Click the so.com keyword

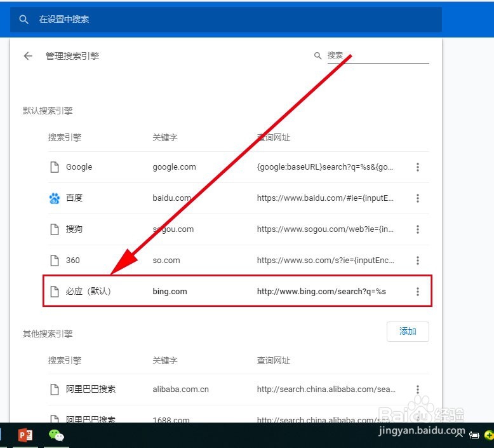tap(166, 261)
